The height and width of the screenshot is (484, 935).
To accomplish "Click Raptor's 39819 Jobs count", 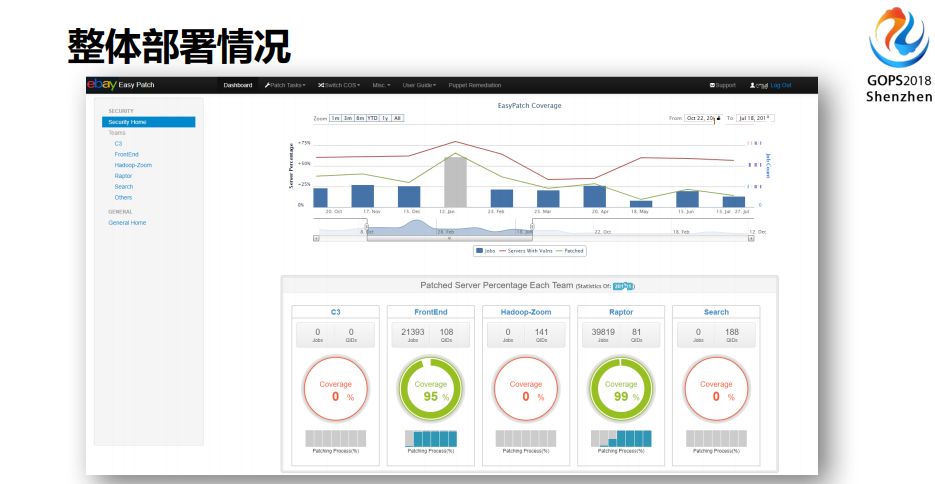I will pos(603,332).
